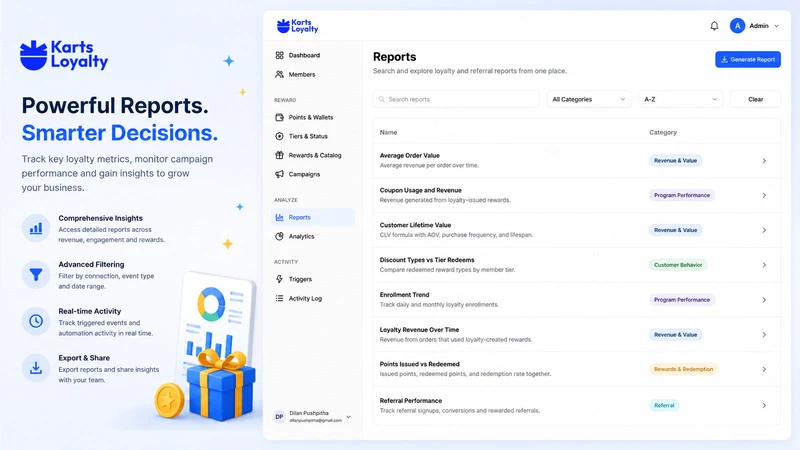Image resolution: width=800 pixels, height=450 pixels.
Task: Click Referral Performance report title
Action: pos(411,401)
